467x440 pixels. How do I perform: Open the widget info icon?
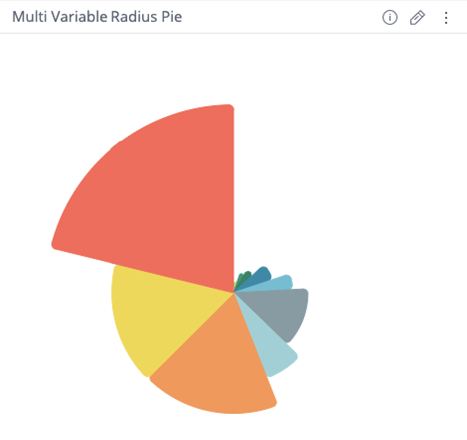(390, 17)
